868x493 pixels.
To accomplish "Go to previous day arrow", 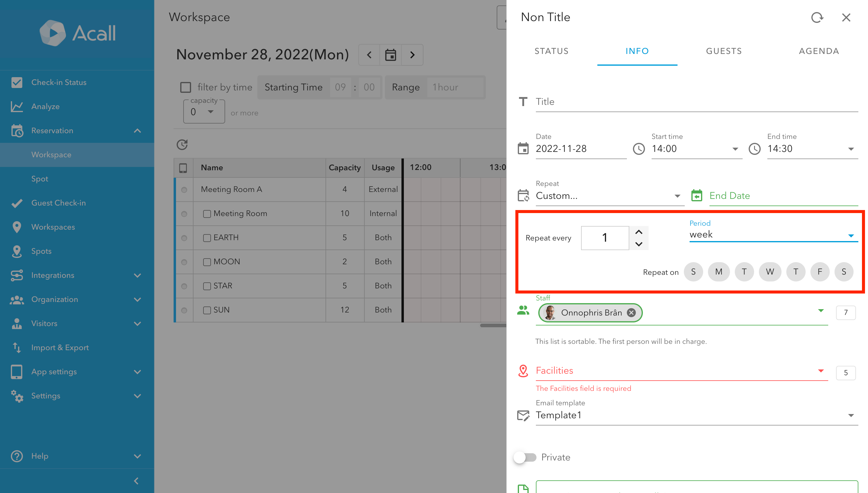I will pos(369,55).
